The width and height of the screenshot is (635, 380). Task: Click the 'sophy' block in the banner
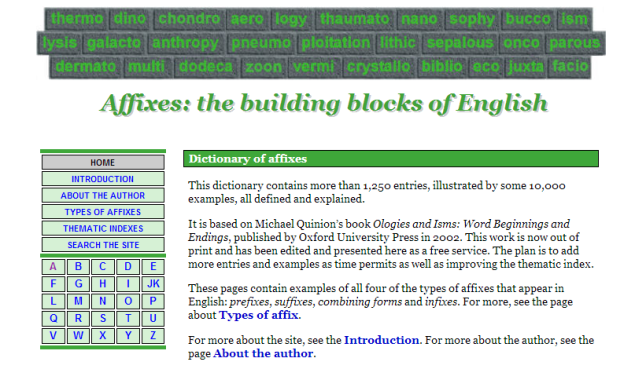(x=472, y=19)
